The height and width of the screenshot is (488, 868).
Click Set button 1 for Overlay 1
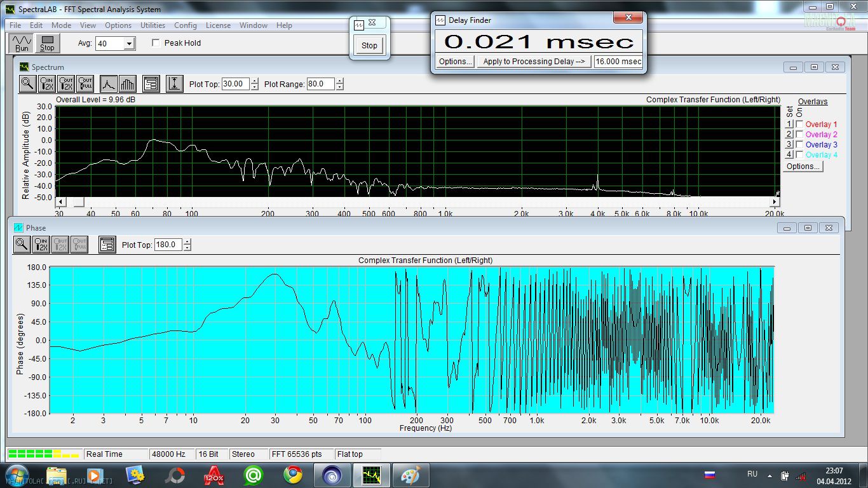pyautogui.click(x=789, y=124)
